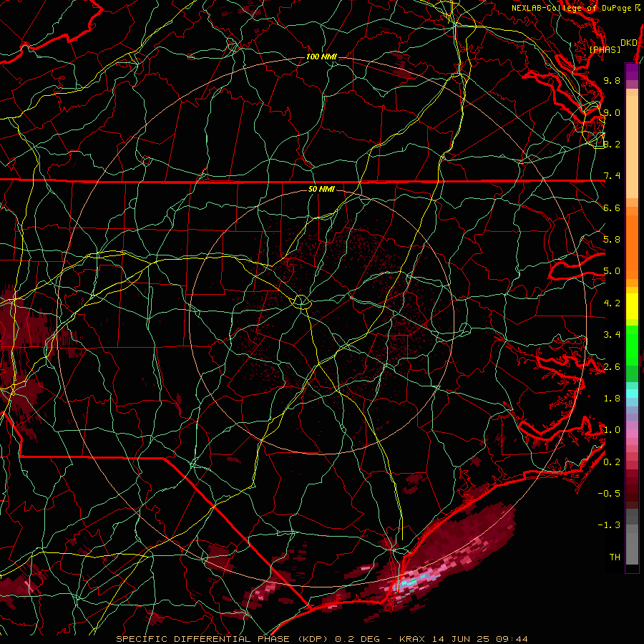
Task: Click the 5.8 value on the color scale
Action: point(612,240)
